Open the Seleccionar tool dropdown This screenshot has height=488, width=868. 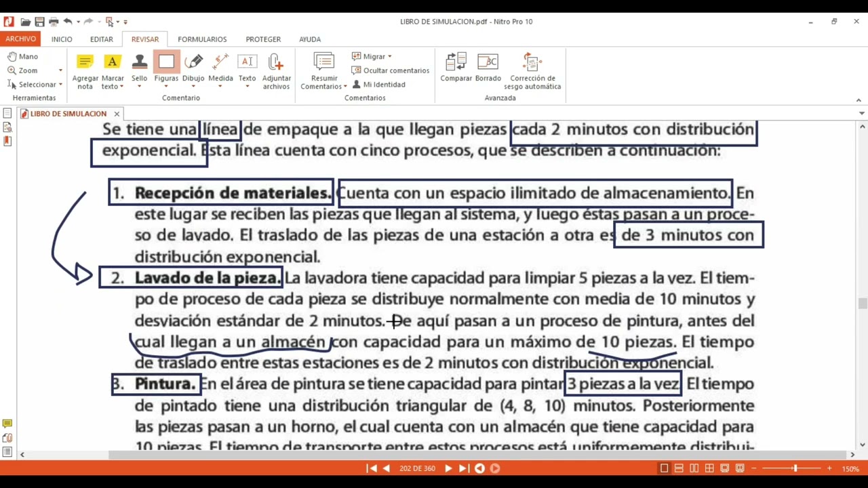[60, 85]
